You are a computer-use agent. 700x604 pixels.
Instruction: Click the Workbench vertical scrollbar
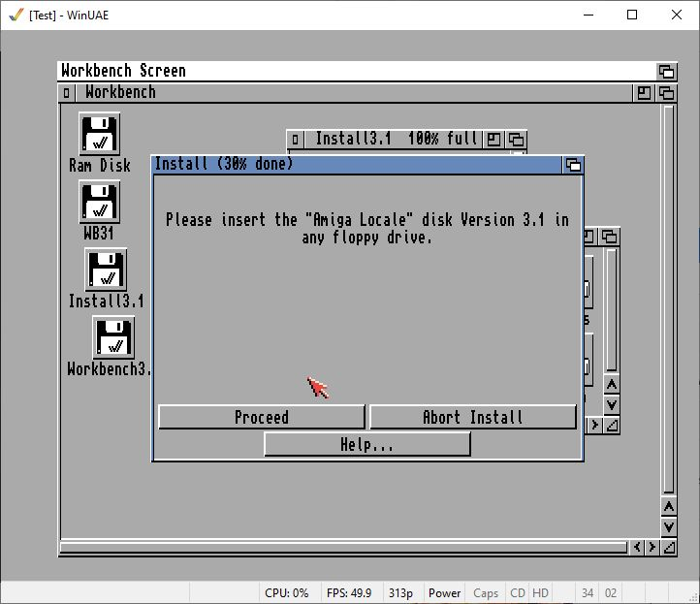coord(668,300)
